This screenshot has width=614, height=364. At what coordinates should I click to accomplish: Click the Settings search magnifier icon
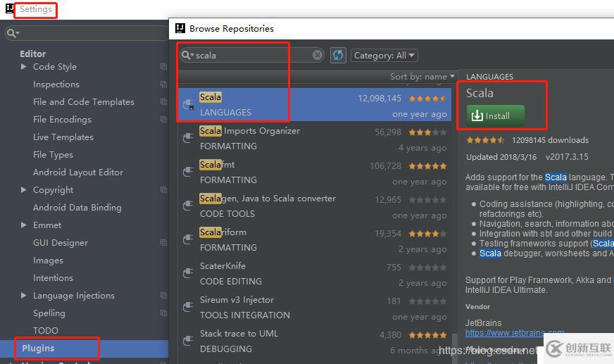click(x=13, y=33)
